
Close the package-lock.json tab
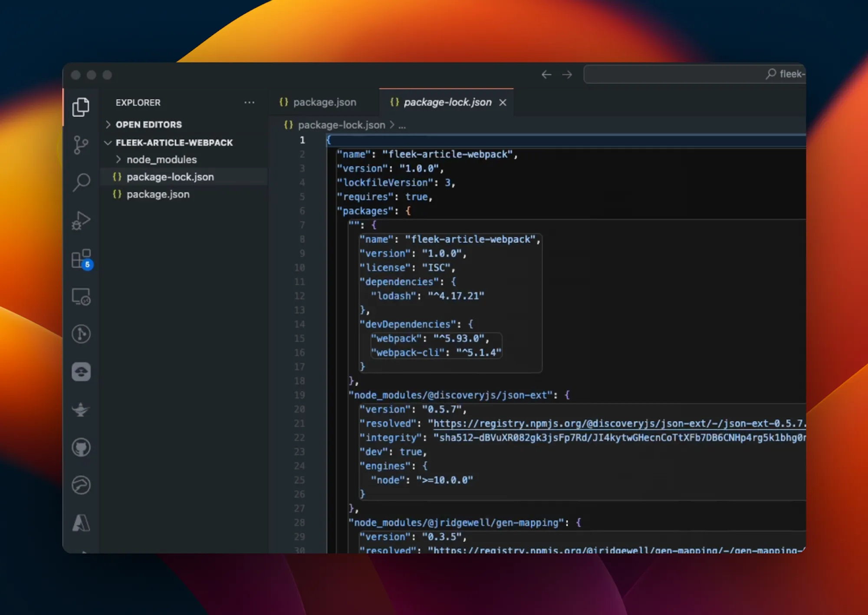503,102
